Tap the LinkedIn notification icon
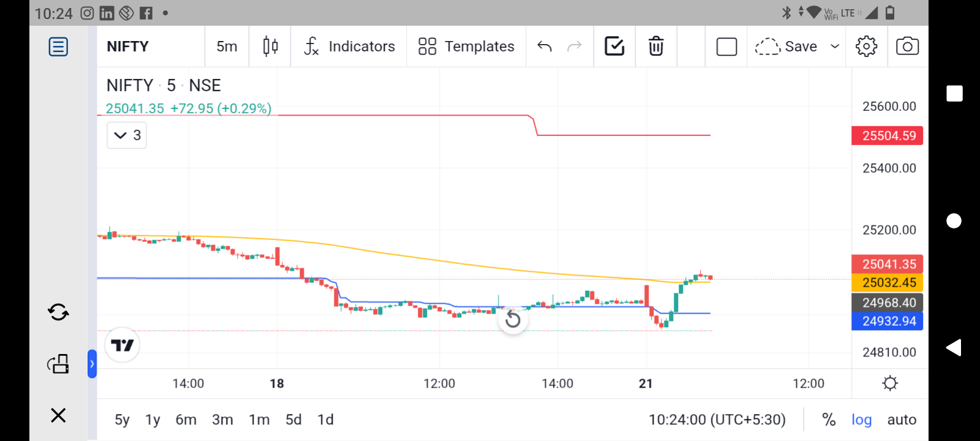The image size is (980, 441). click(107, 13)
